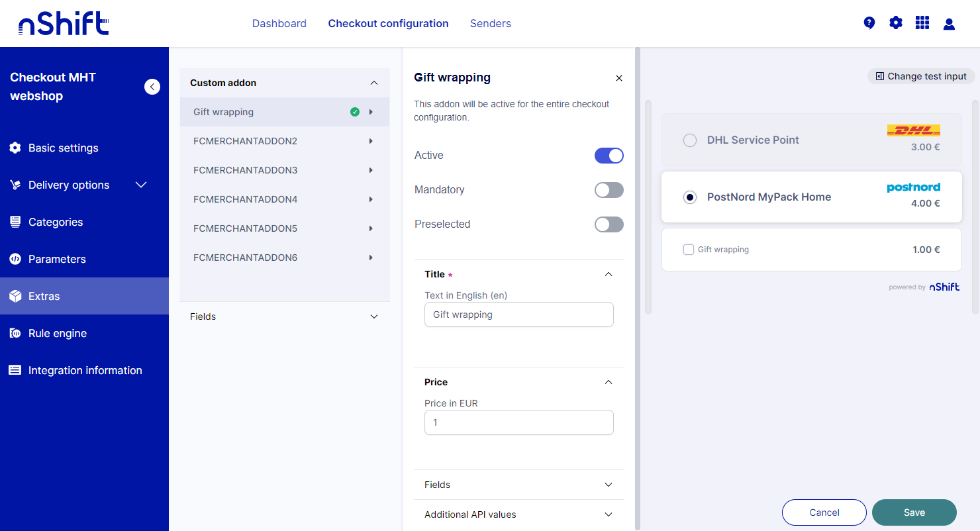Click the Save button
This screenshot has height=531, width=980.
[x=914, y=512]
